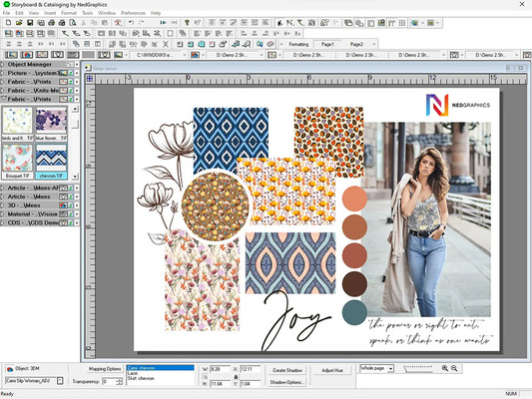Save the storyboard with the floppy icon
This screenshot has height=399, width=532.
(30, 23)
